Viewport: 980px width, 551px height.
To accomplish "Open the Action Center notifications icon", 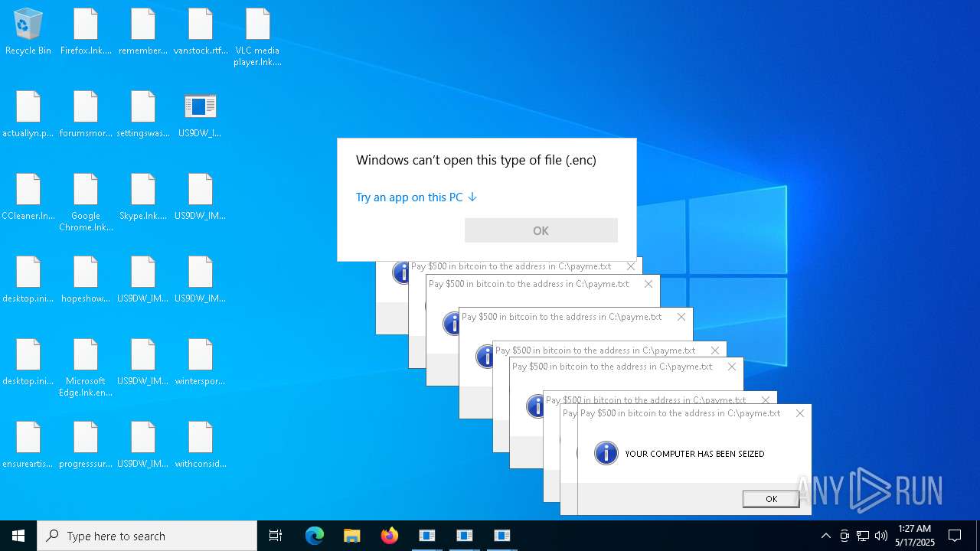I will (x=955, y=536).
